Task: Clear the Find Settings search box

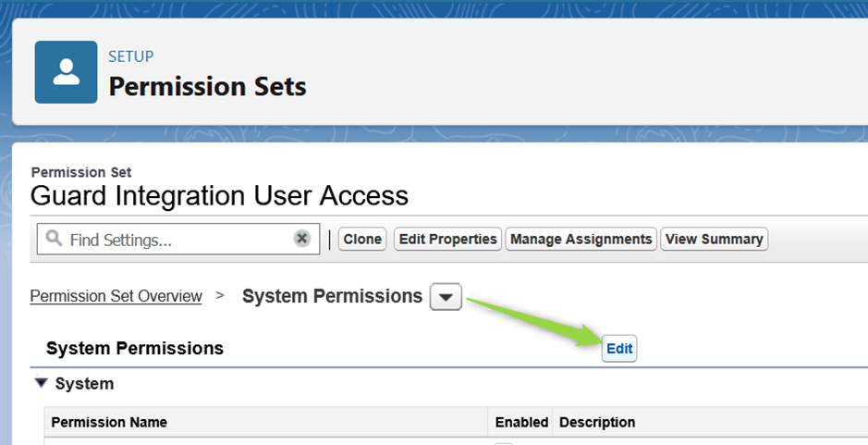Action: pos(301,239)
